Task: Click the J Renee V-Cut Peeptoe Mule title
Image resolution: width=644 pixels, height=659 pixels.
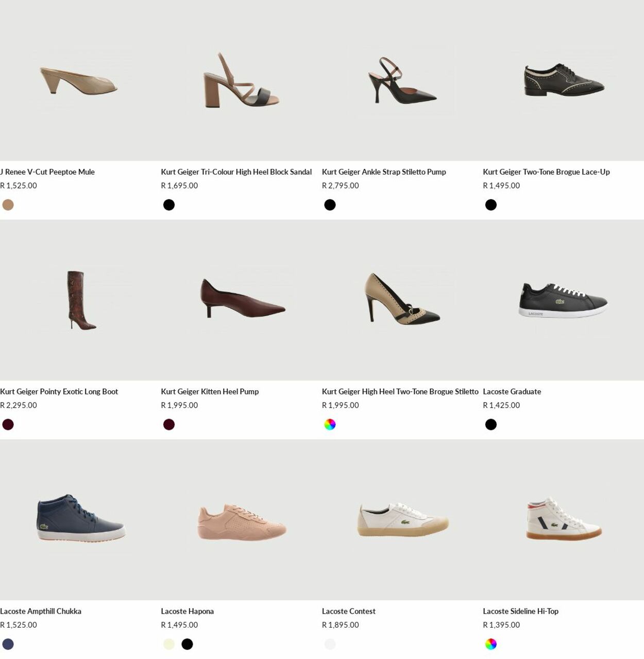Action: 47,172
